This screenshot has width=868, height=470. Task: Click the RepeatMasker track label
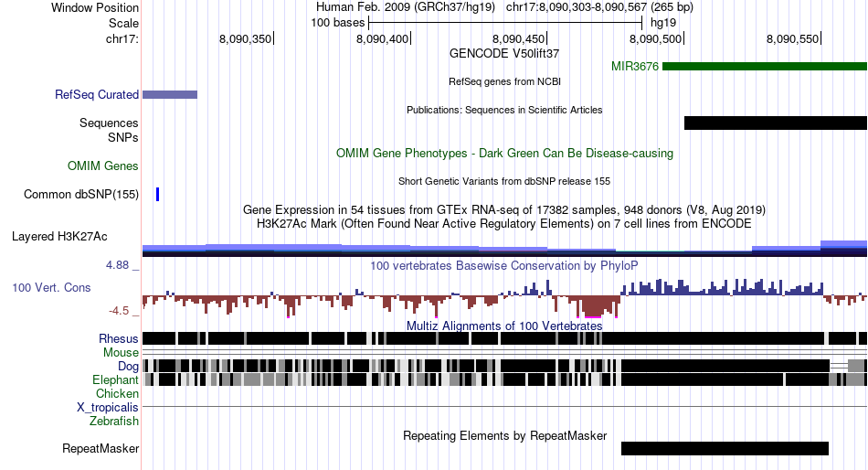tap(101, 448)
